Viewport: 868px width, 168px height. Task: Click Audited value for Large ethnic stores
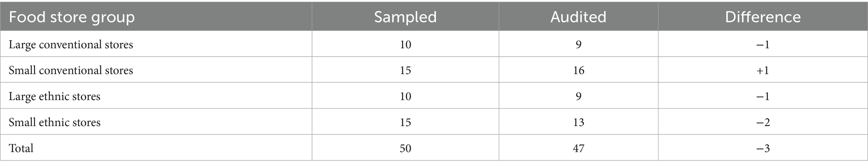pyautogui.click(x=578, y=96)
